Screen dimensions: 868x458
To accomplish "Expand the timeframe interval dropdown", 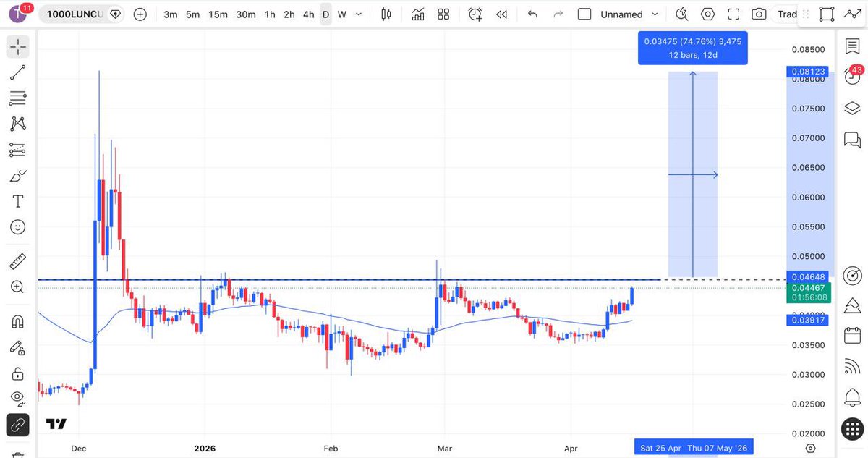I will [x=359, y=14].
